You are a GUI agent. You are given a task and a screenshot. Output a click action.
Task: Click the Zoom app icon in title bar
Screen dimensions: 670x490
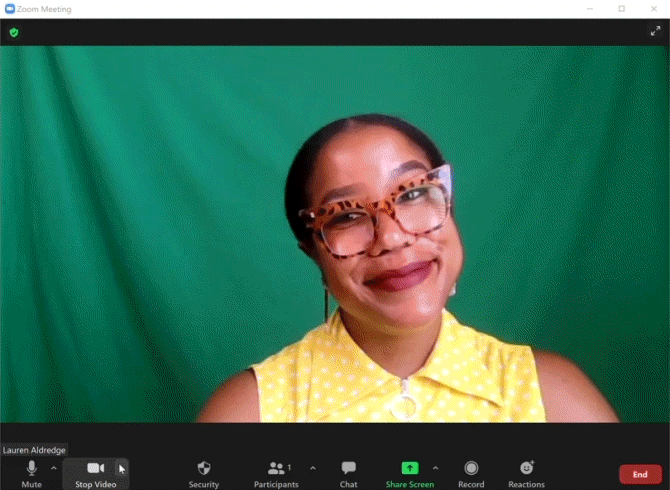(x=10, y=9)
